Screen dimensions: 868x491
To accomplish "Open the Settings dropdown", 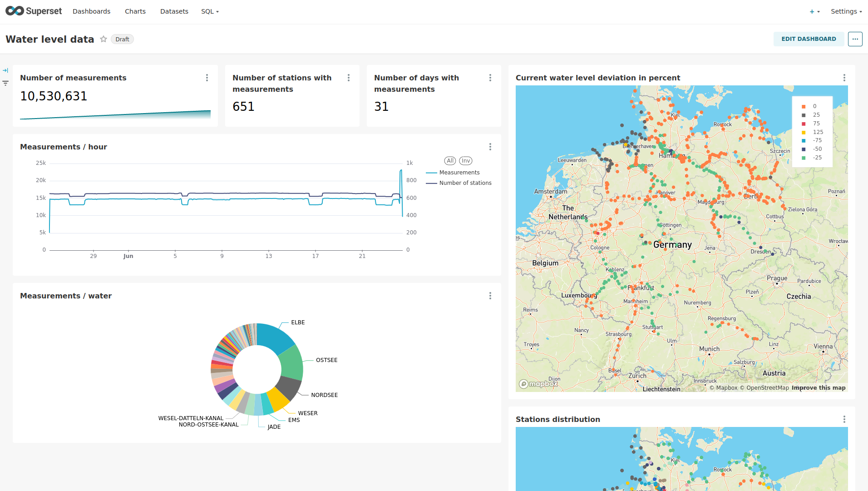I will pos(846,11).
